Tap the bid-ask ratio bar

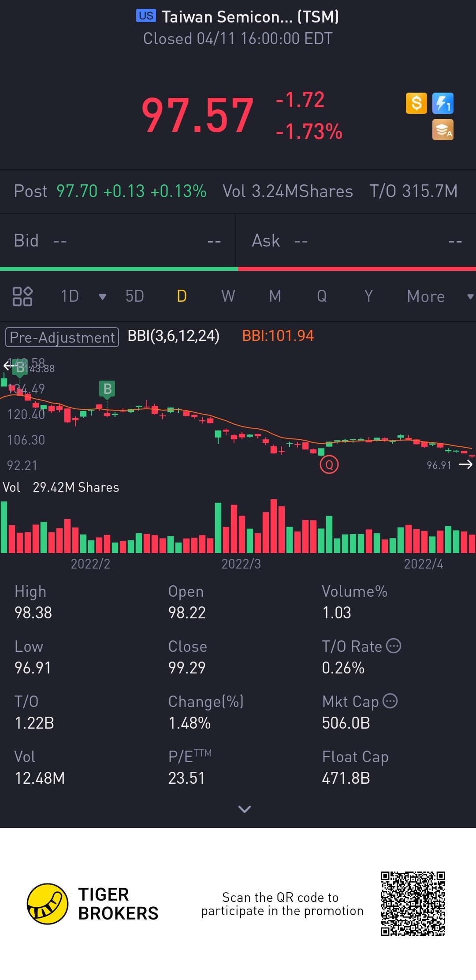click(238, 269)
